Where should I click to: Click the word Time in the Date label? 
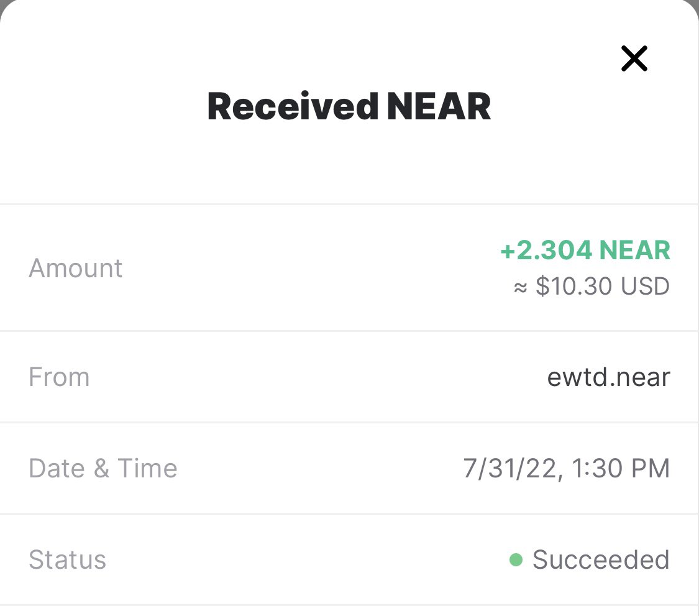point(147,468)
